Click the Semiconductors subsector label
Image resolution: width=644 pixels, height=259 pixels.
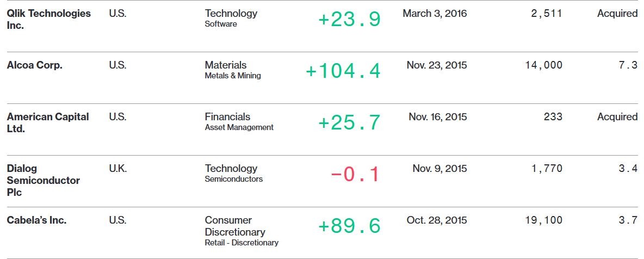coord(234,179)
